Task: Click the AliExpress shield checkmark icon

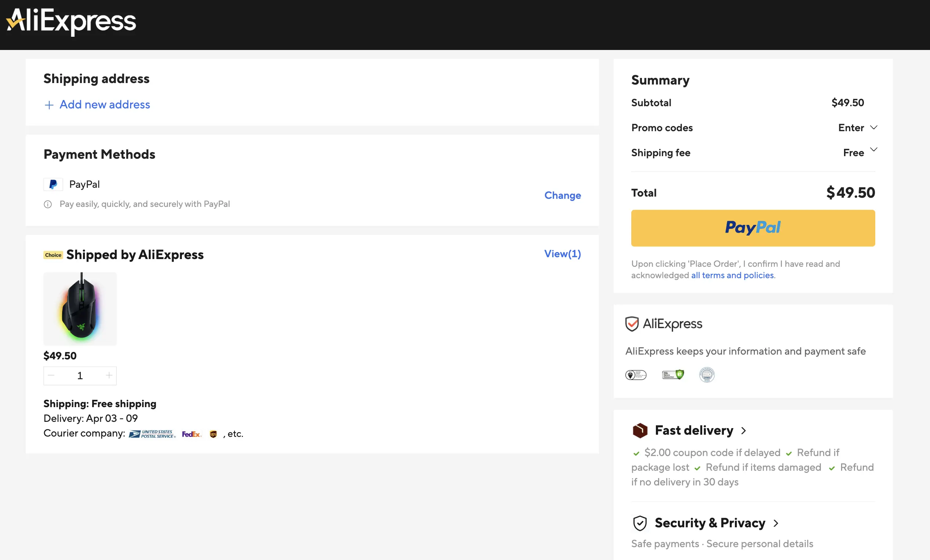Action: click(632, 324)
